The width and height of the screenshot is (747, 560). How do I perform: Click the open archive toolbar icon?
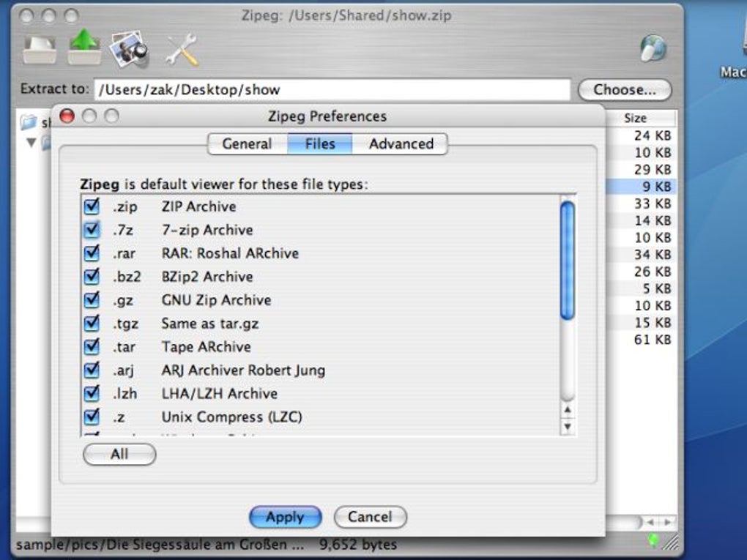point(40,49)
